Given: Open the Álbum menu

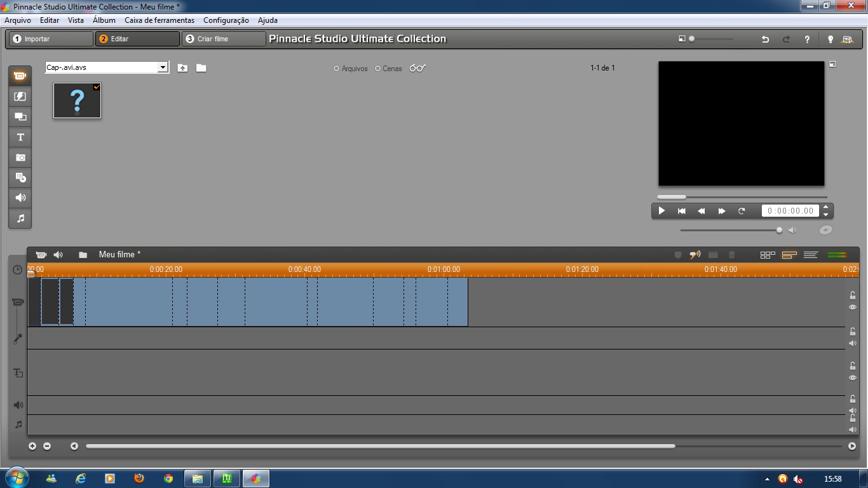Looking at the screenshot, I should click(104, 20).
